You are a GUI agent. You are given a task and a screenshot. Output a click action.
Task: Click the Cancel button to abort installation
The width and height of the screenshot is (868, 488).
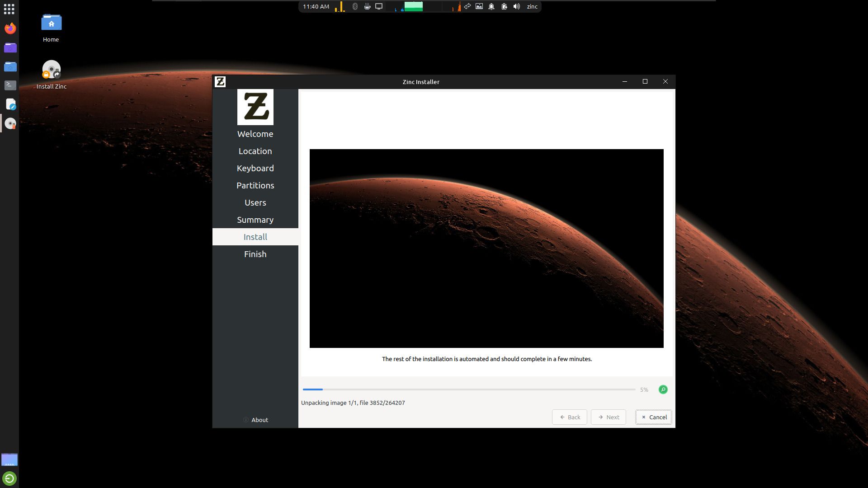pyautogui.click(x=653, y=417)
